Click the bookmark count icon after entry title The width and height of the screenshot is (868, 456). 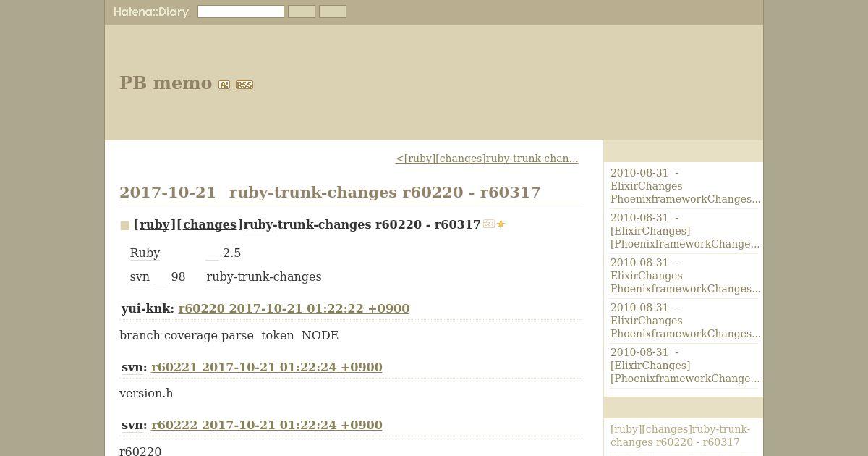489,224
